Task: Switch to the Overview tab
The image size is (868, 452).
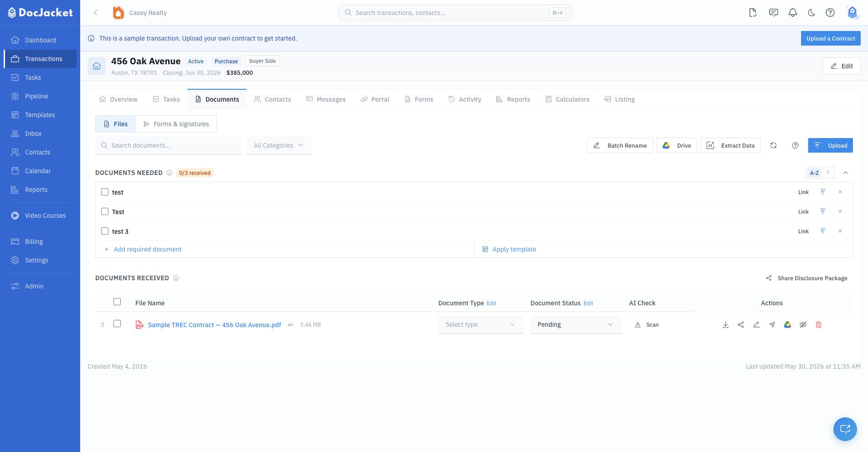Action: (x=118, y=99)
